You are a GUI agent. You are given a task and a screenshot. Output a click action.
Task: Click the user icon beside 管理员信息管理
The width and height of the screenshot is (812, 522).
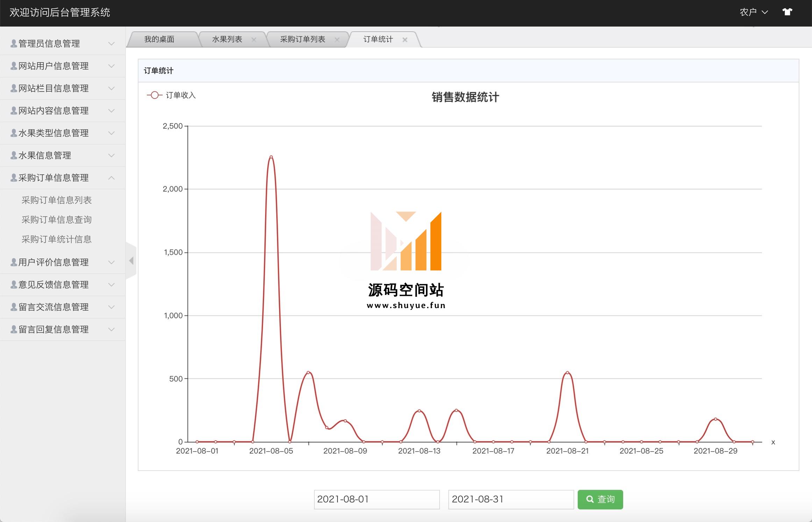14,44
